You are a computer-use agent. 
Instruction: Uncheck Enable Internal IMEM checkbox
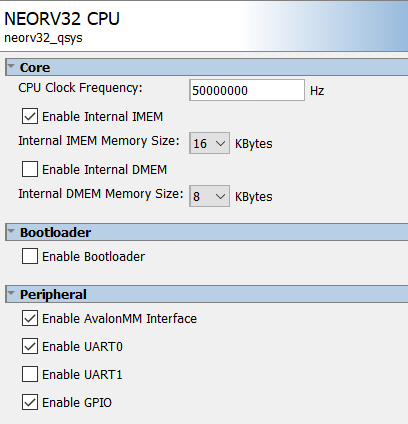(30, 116)
